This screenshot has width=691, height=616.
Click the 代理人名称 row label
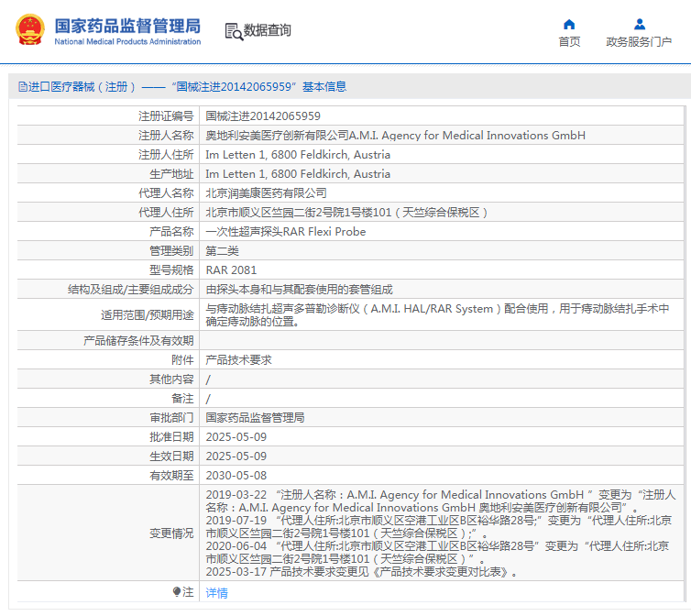pos(166,193)
